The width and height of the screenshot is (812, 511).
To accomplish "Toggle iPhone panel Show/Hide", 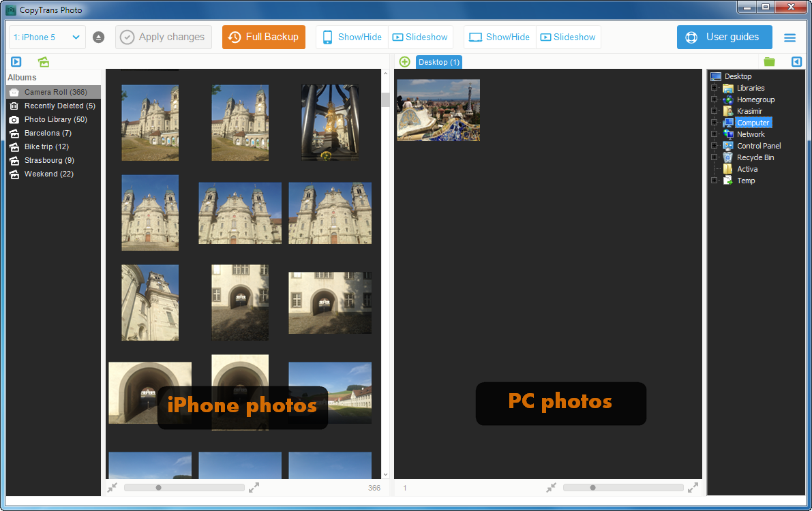I will [x=352, y=37].
